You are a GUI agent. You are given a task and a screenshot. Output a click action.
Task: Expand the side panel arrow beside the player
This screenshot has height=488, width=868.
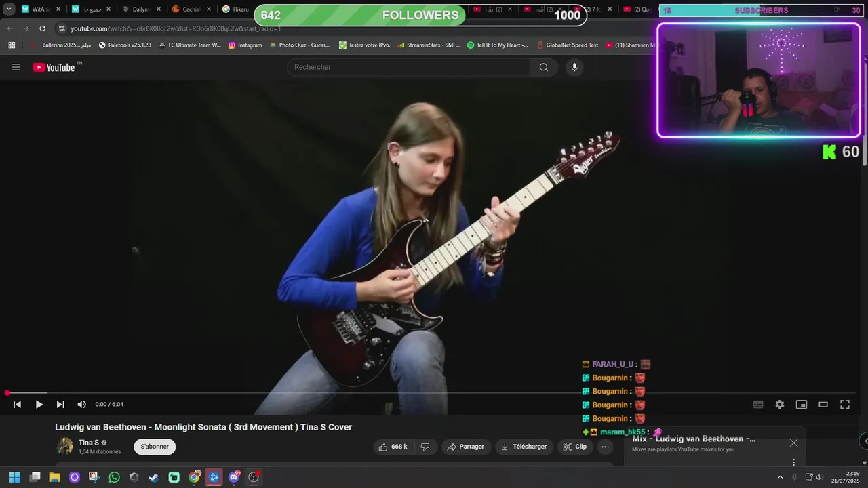[x=865, y=441]
